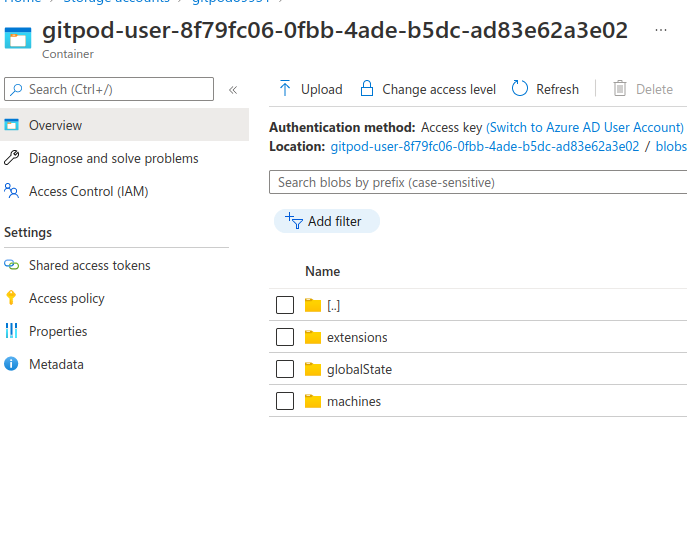Check the box for extensions folder
The height and width of the screenshot is (555, 687).
coord(285,337)
